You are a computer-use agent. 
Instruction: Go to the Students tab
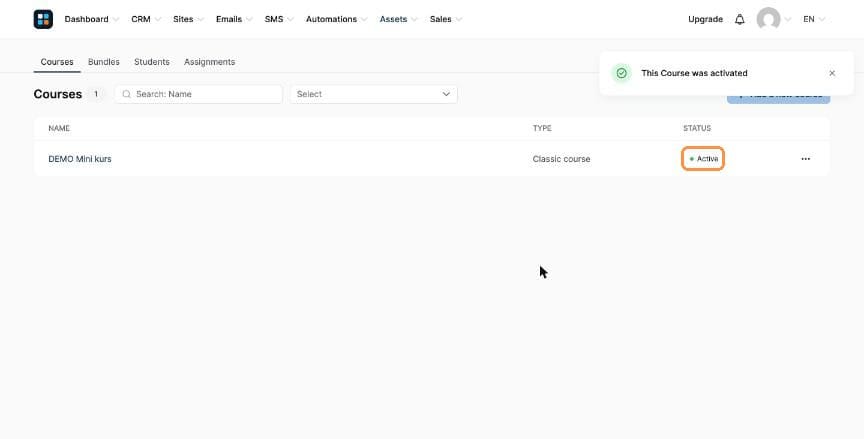(x=152, y=62)
